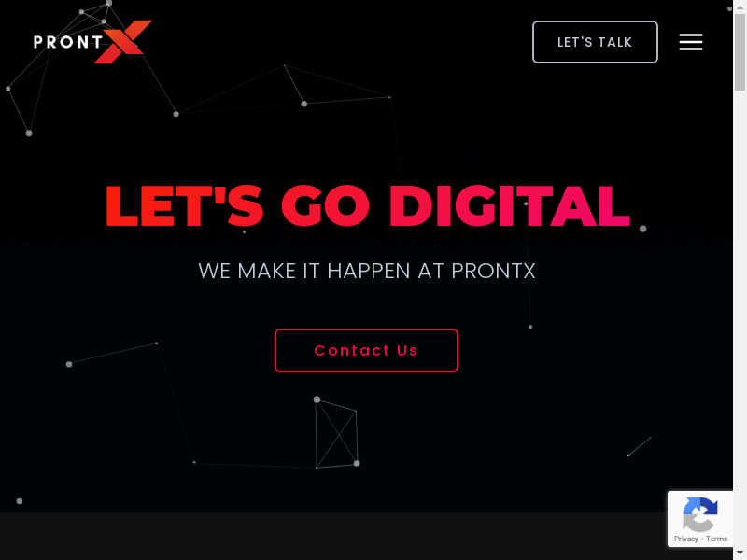Screen dimensions: 747x560
Task: Open the reCAPTCHA Privacy link
Action: [x=685, y=539]
